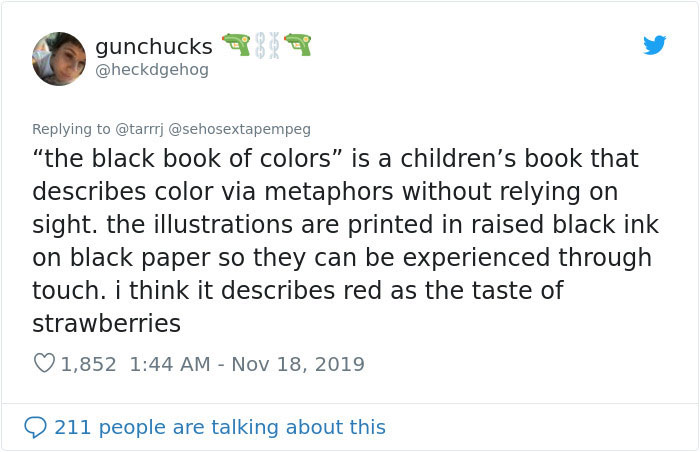
Task: Visit the @heckdgehog handle
Action: click(x=146, y=70)
